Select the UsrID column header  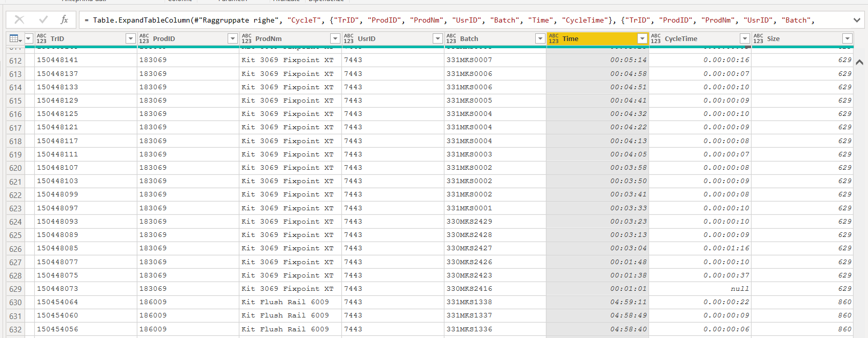tap(393, 38)
